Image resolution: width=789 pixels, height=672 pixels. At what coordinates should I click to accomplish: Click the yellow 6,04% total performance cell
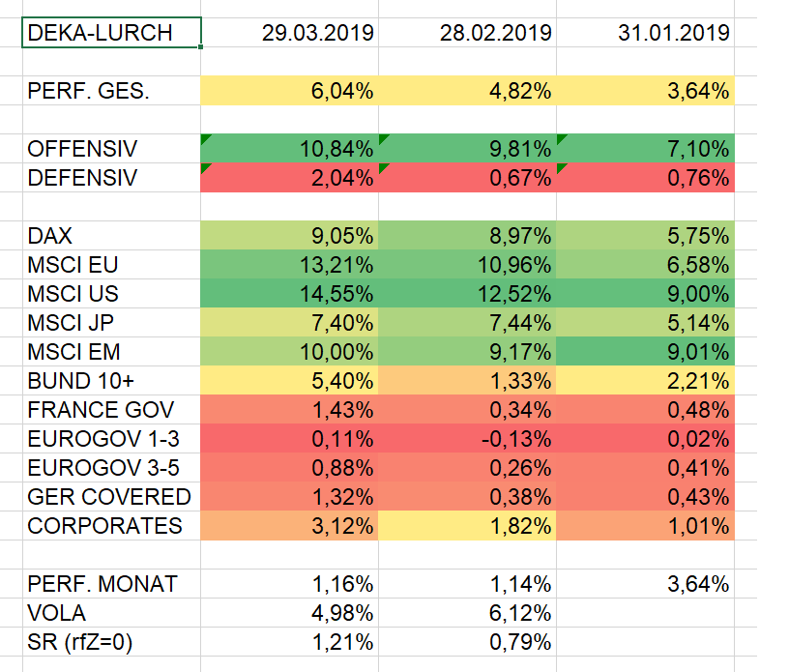tap(290, 91)
